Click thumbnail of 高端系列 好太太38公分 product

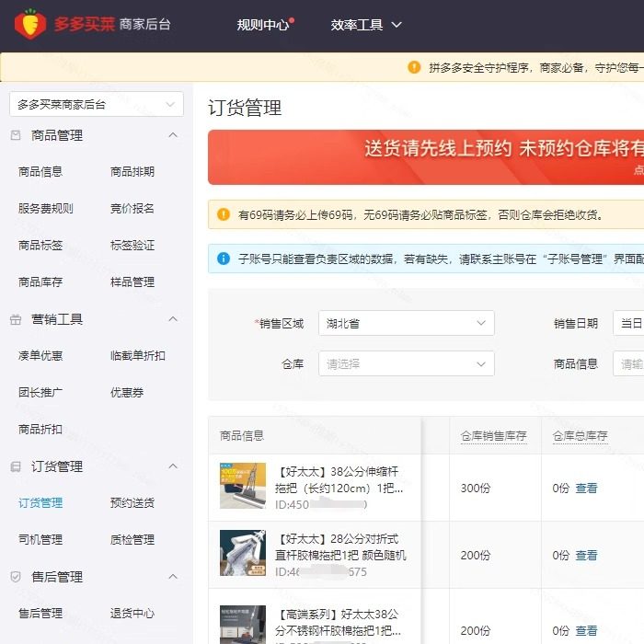243,625
